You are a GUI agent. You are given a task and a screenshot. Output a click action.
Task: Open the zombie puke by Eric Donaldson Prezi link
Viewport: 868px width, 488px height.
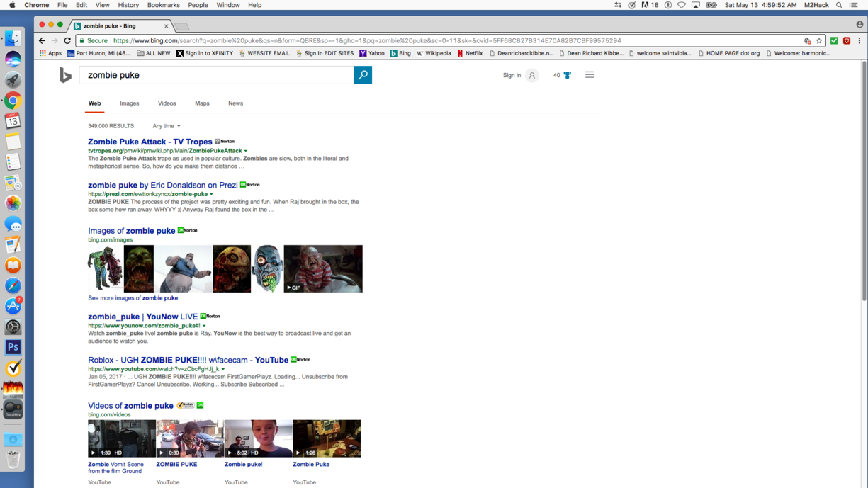(163, 185)
